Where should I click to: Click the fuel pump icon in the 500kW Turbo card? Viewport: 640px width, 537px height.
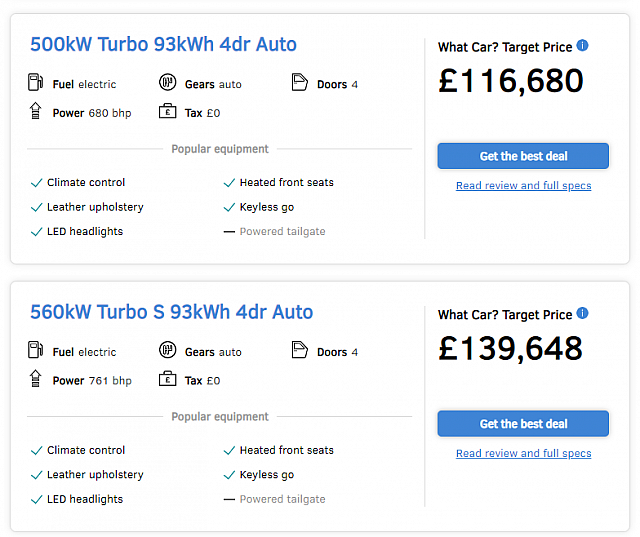tap(36, 82)
